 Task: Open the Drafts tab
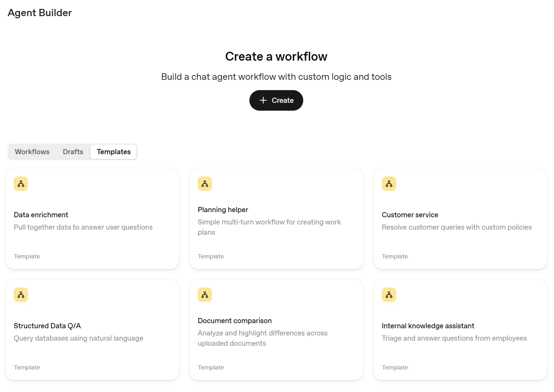click(x=73, y=152)
